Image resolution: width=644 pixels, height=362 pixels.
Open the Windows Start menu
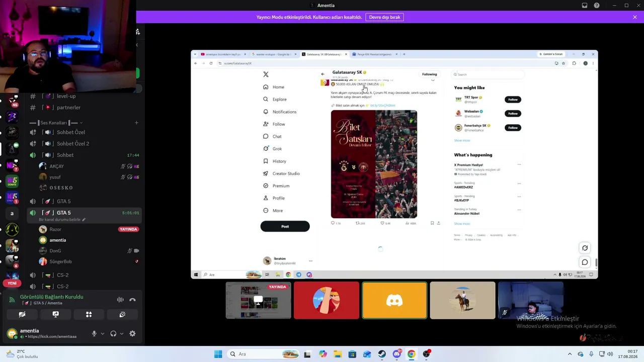[218, 354]
